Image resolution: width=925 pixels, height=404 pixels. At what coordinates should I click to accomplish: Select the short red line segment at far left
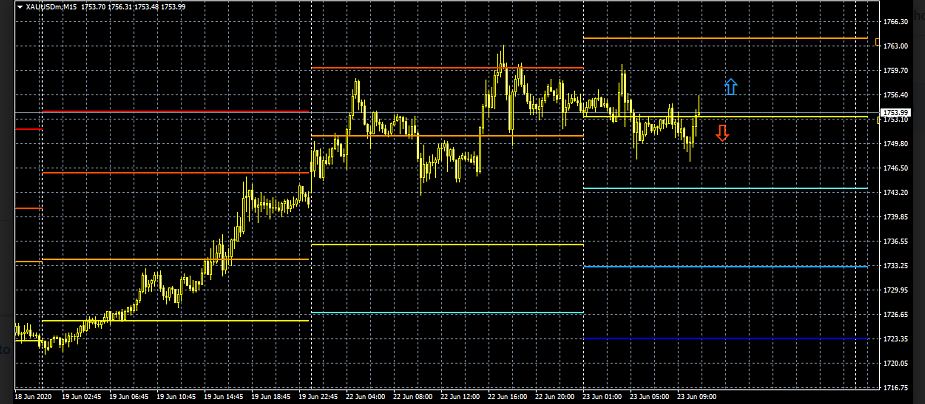coord(27,129)
